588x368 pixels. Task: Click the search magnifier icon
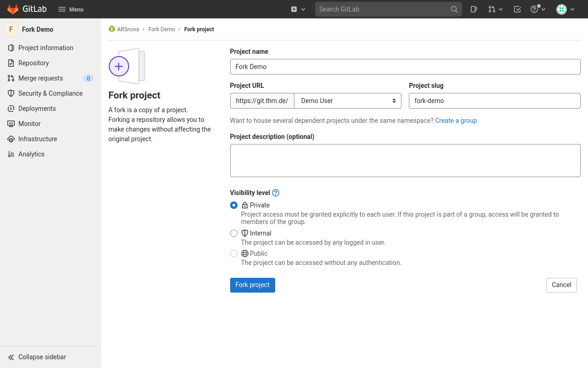pos(454,9)
